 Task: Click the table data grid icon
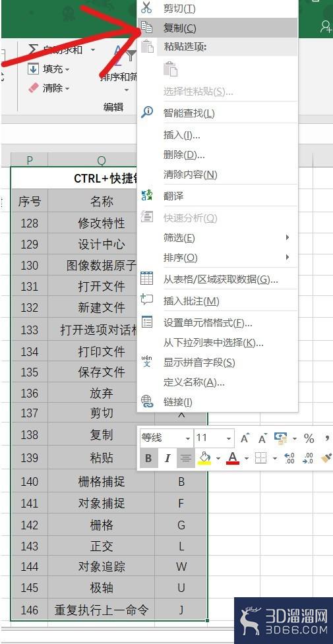pos(147,278)
